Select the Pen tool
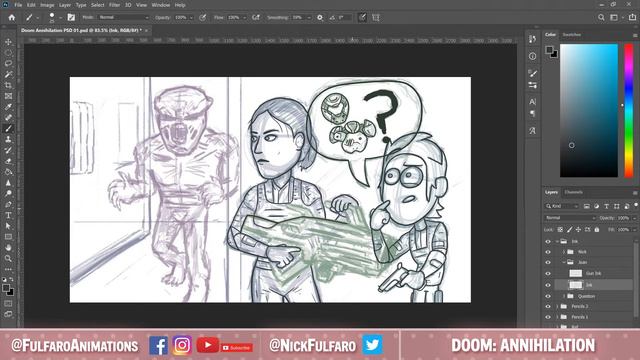 pyautogui.click(x=8, y=204)
